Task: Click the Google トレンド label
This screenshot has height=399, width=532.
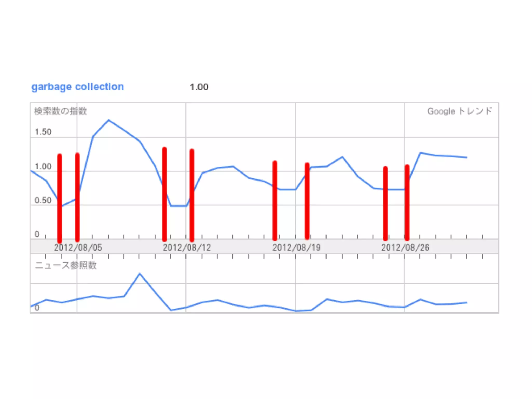Action: click(460, 111)
